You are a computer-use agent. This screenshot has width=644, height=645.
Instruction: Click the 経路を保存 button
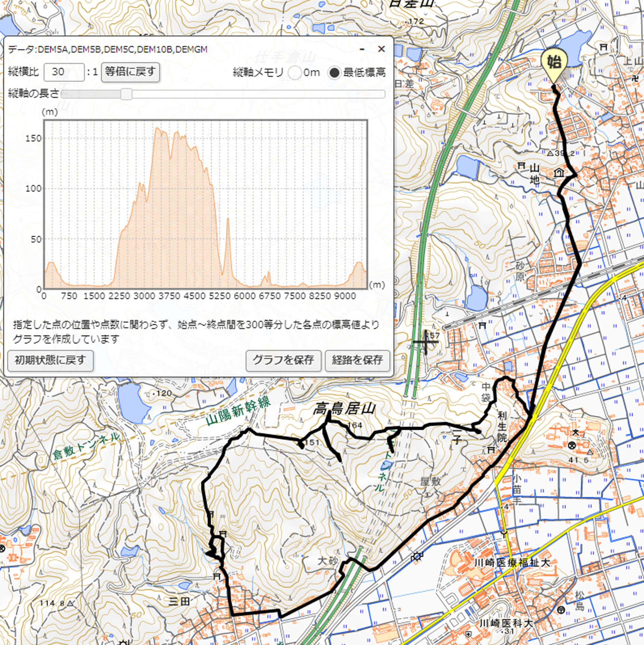[358, 361]
